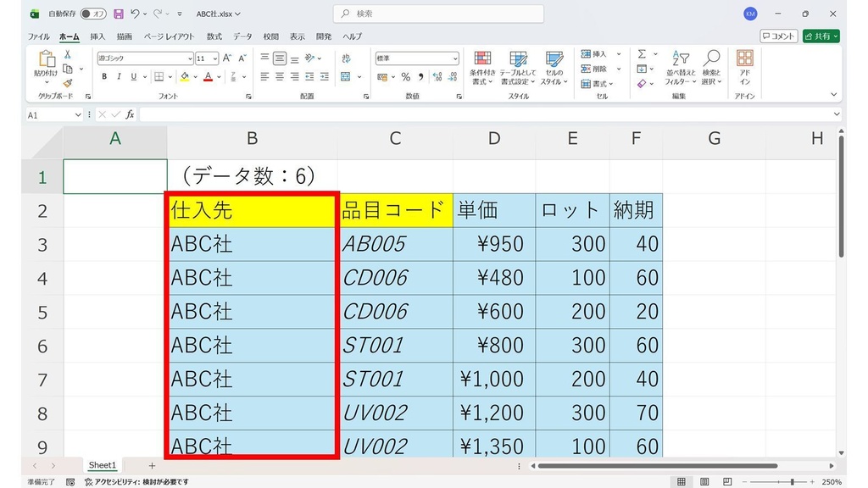Apply percent style to the selection

(x=405, y=77)
